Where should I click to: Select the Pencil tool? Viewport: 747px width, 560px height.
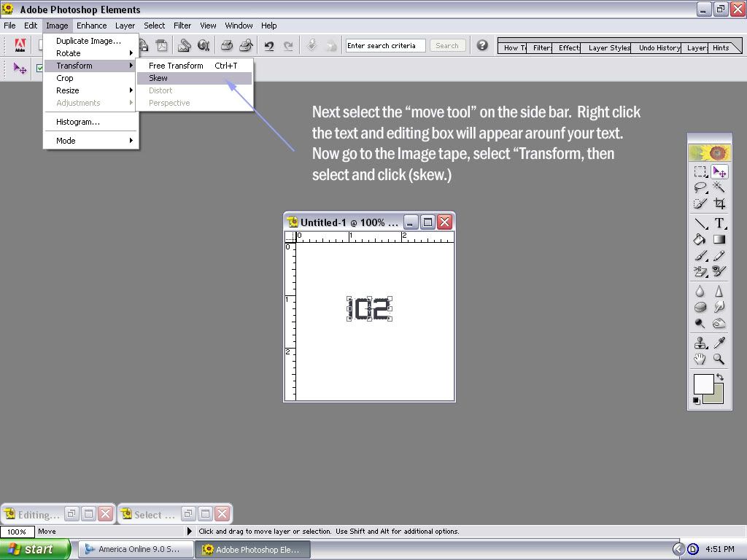click(x=719, y=256)
